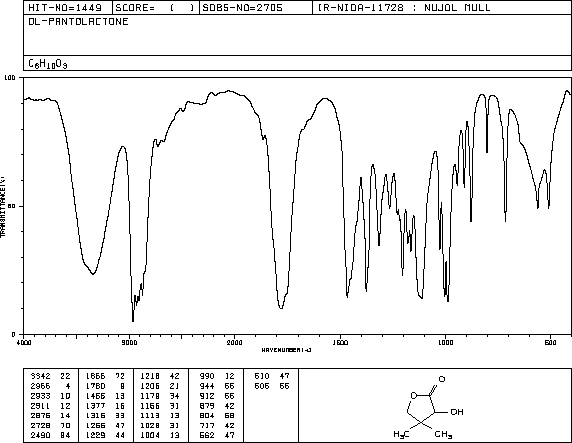
Task: Click the 662 wavenumber in the peak table
Action: click(207, 435)
